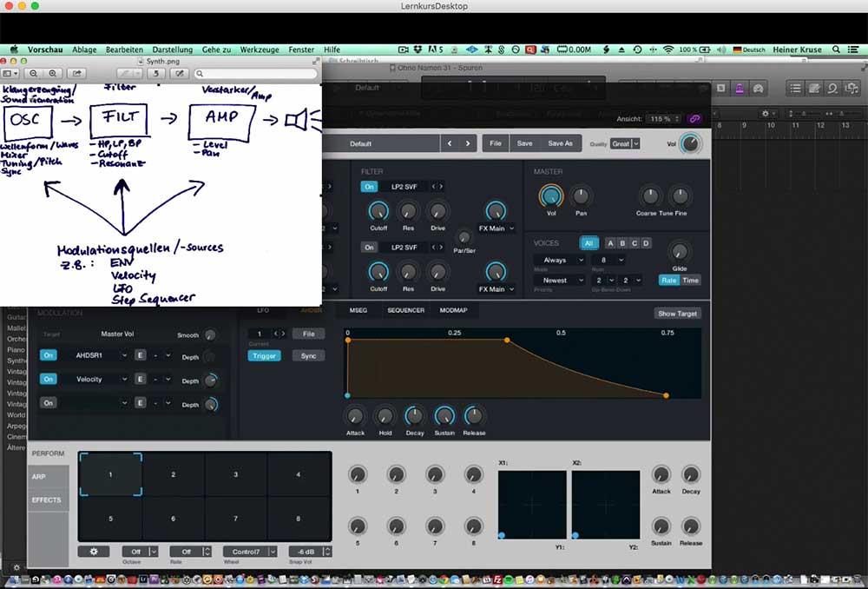Click the previous preset arrow beside Default
This screenshot has width=868, height=589.
click(x=450, y=143)
